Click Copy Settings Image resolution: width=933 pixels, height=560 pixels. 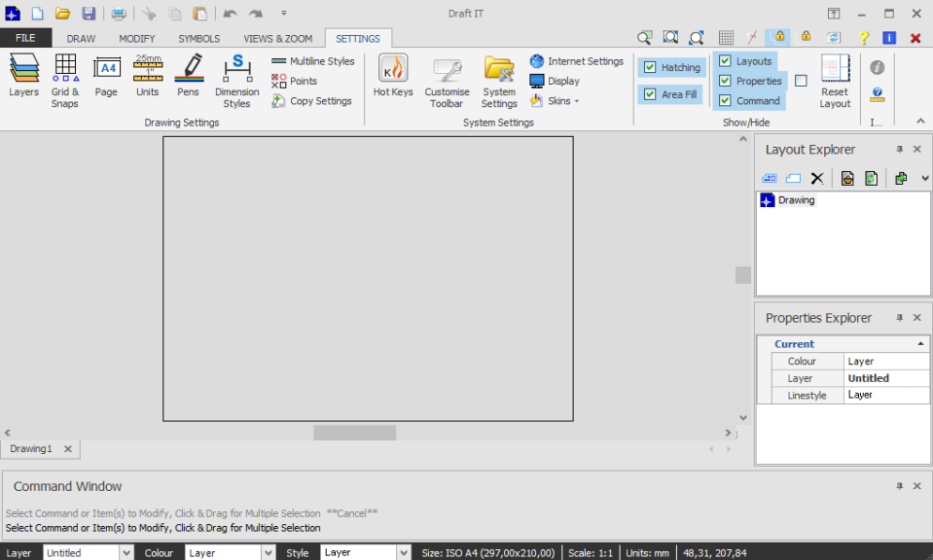coord(311,101)
